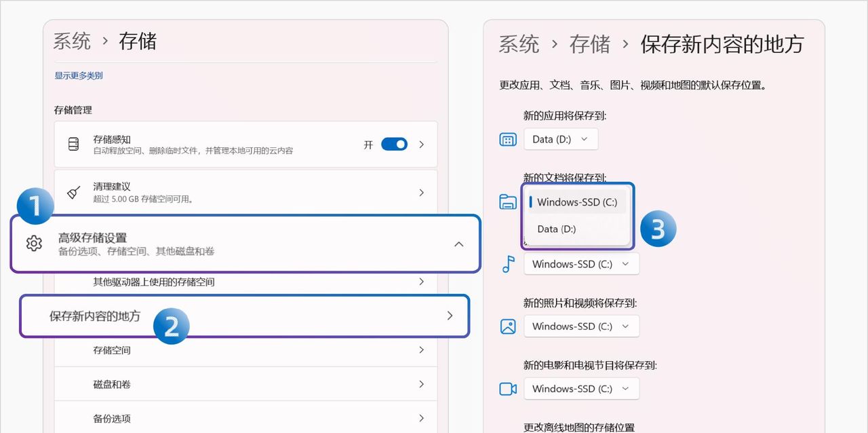The height and width of the screenshot is (433, 868).
Task: Click 系统 in the left breadcrumb
Action: [71, 41]
